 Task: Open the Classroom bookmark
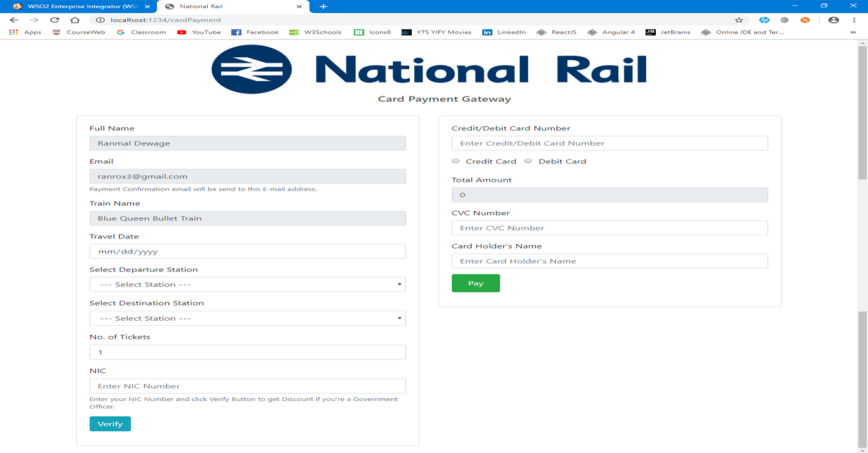coord(141,32)
